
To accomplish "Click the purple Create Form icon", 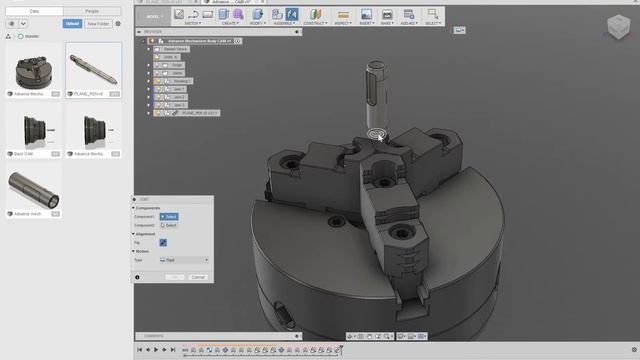I will [x=238, y=14].
